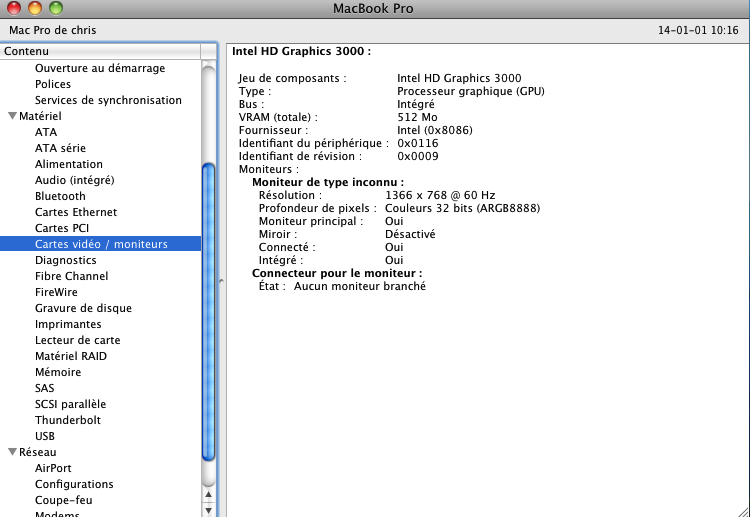Select the SAS entry
This screenshot has width=750, height=517.
(44, 388)
